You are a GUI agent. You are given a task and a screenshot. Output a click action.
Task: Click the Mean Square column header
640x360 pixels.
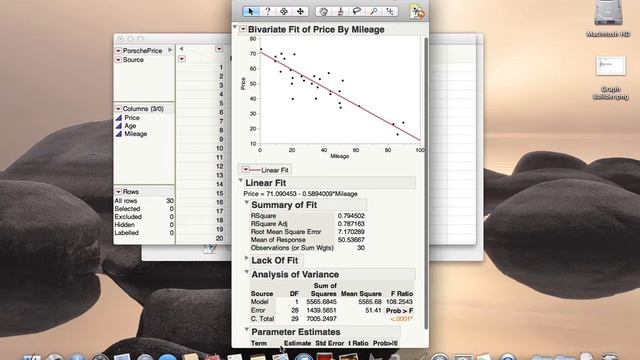pyautogui.click(x=361, y=294)
